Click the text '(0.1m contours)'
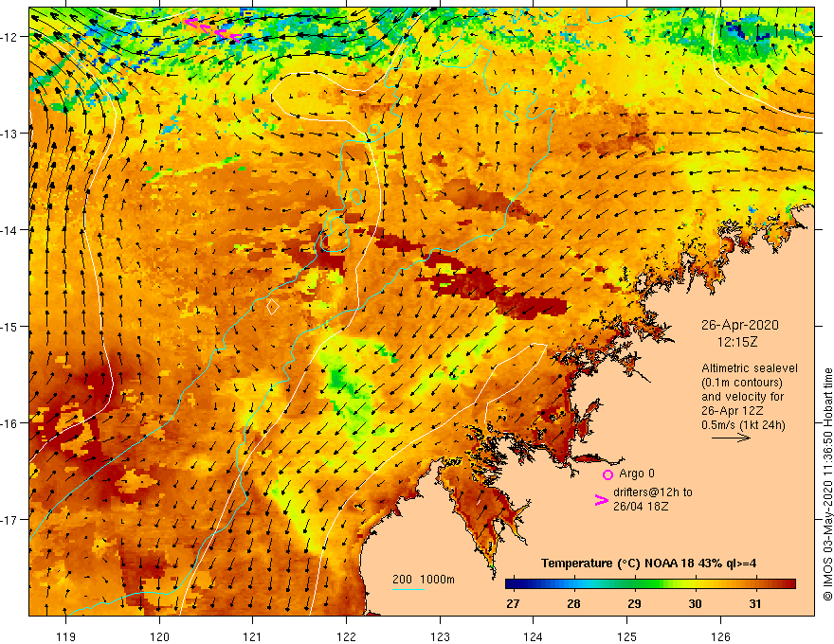The image size is (834, 644). click(x=742, y=382)
